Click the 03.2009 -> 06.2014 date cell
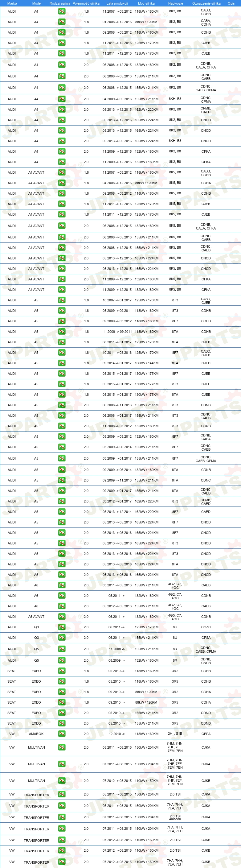Screen dimensions: 241x868 [x=117, y=447]
